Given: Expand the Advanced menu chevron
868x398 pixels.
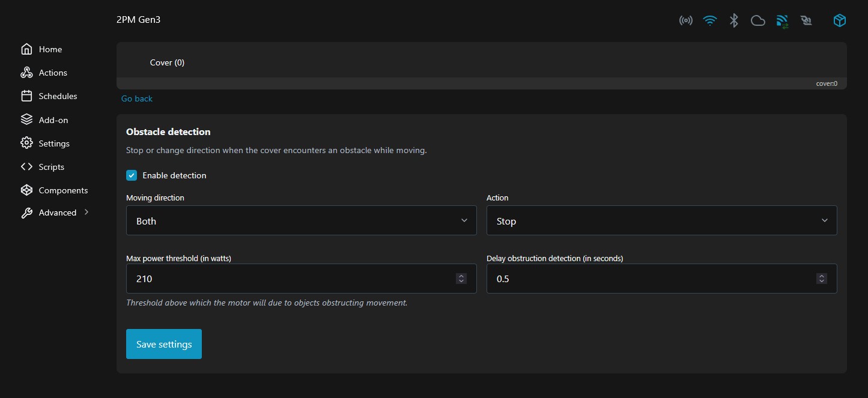Looking at the screenshot, I should [86, 212].
